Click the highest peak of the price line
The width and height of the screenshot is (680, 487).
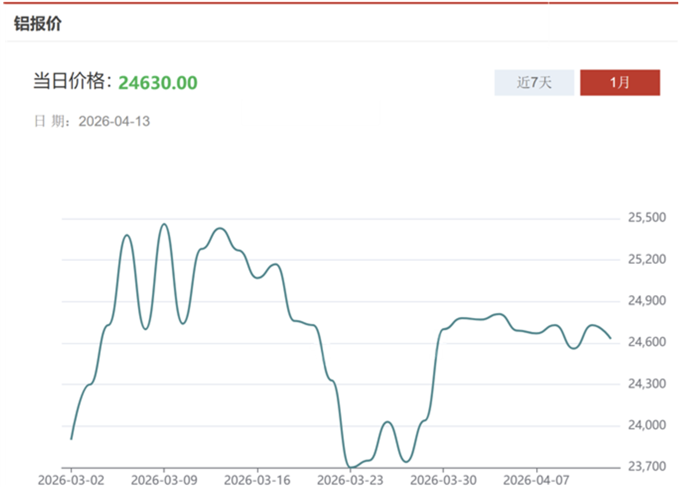click(164, 224)
